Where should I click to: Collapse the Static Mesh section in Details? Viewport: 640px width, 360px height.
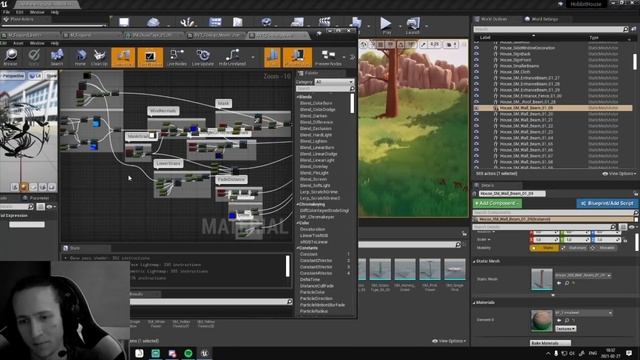[474, 261]
